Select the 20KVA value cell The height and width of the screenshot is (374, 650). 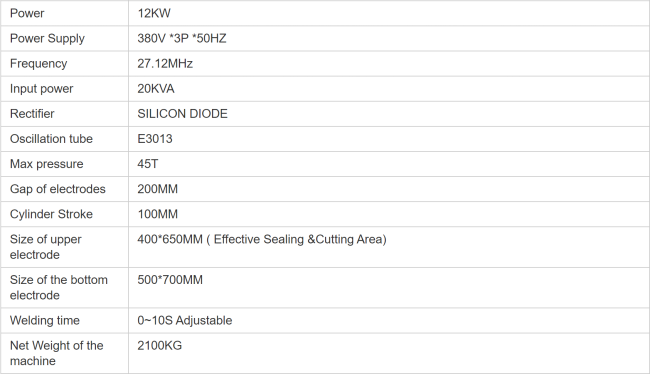[x=389, y=89]
